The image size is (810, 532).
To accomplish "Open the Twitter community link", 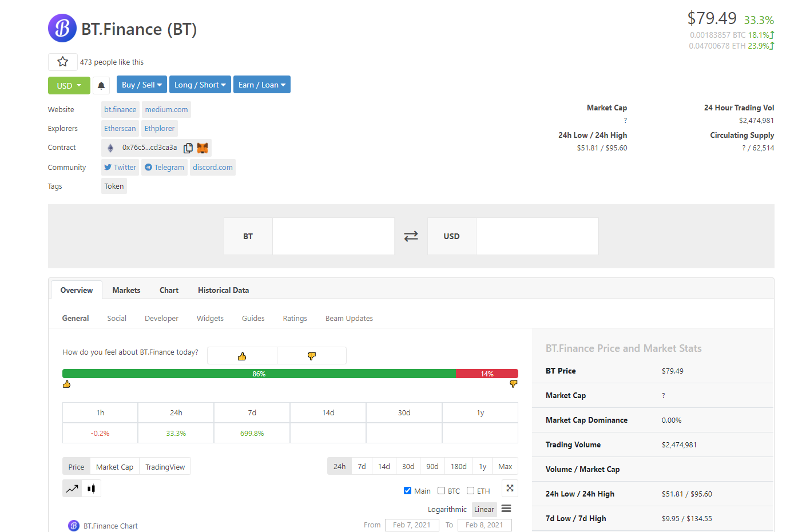I will (120, 168).
